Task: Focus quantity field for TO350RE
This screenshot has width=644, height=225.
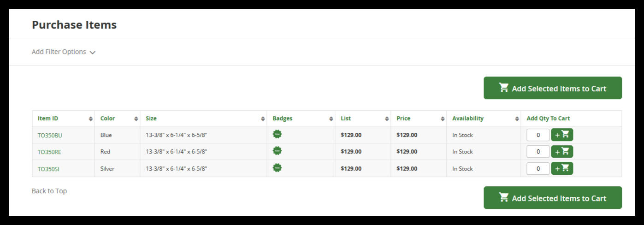Action: [x=538, y=152]
